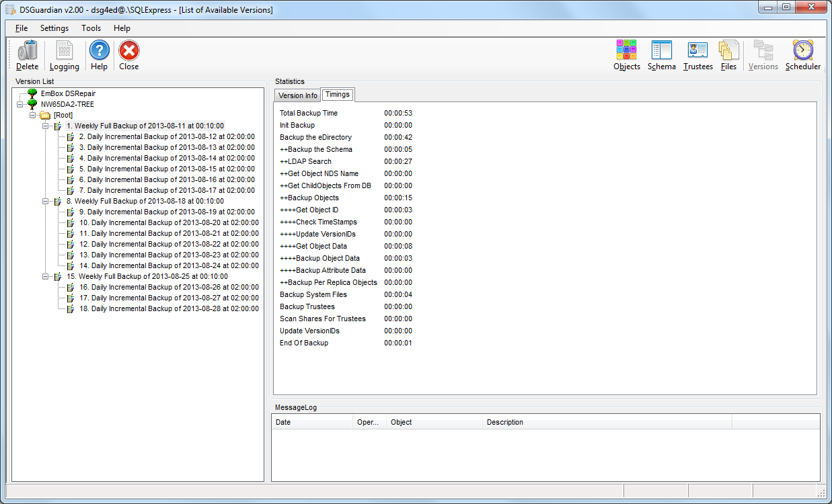Viewport: 832px width, 504px height.
Task: Click the [Root] folder icon
Action: 45,115
